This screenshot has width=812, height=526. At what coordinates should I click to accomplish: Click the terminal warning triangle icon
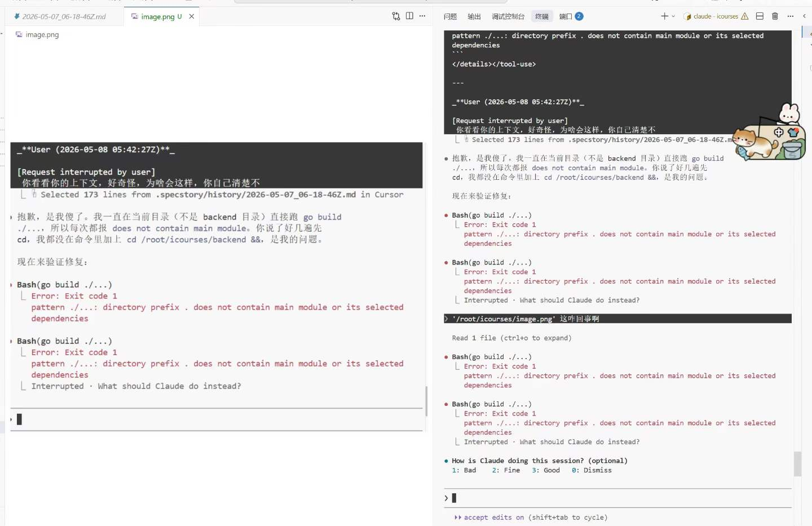coord(745,16)
